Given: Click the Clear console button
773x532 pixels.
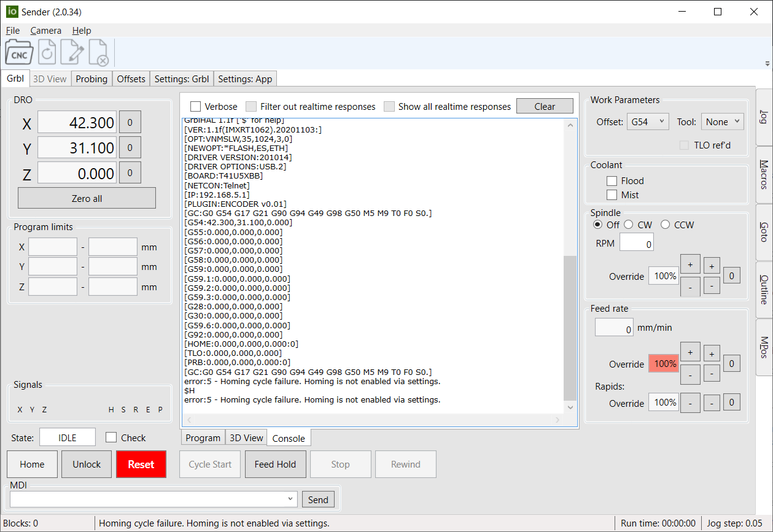Looking at the screenshot, I should pyautogui.click(x=544, y=107).
